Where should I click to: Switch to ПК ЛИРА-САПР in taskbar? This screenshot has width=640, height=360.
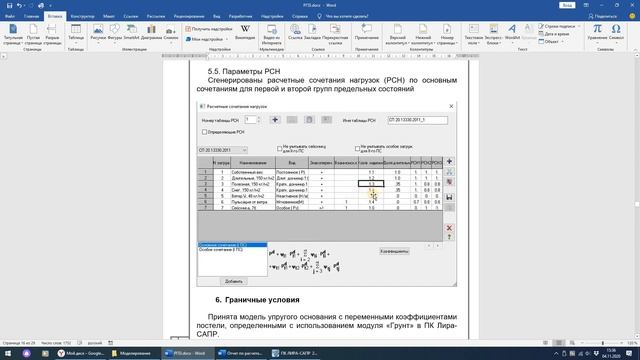click(x=295, y=353)
